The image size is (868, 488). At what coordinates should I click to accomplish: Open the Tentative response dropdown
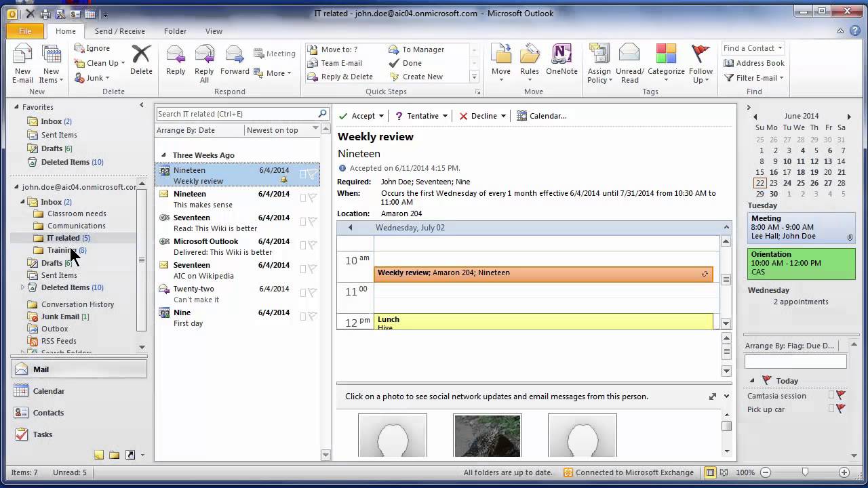pyautogui.click(x=445, y=116)
